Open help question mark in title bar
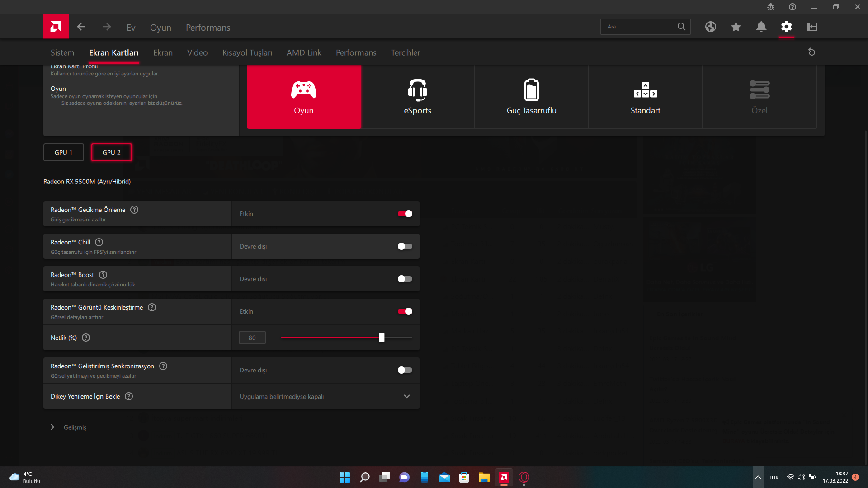The height and width of the screenshot is (488, 868). click(793, 7)
